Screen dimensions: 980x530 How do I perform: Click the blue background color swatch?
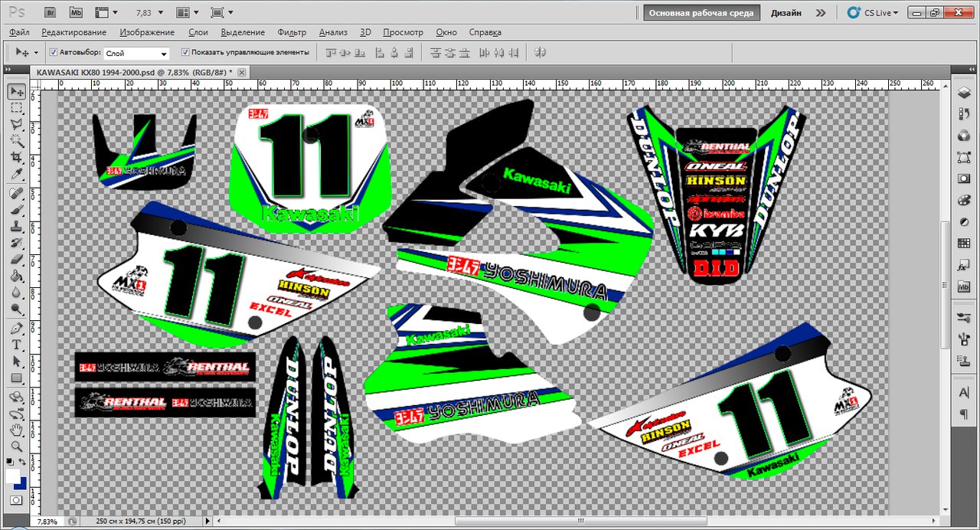22,486
